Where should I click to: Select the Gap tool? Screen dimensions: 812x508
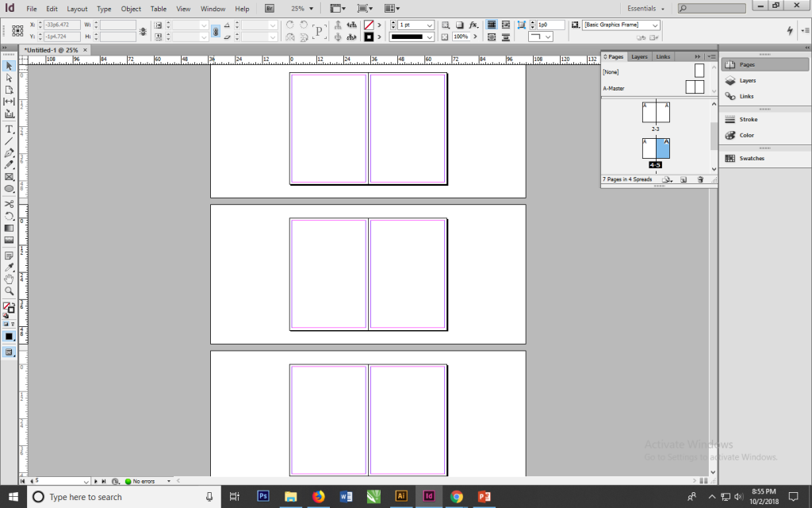[x=9, y=102]
